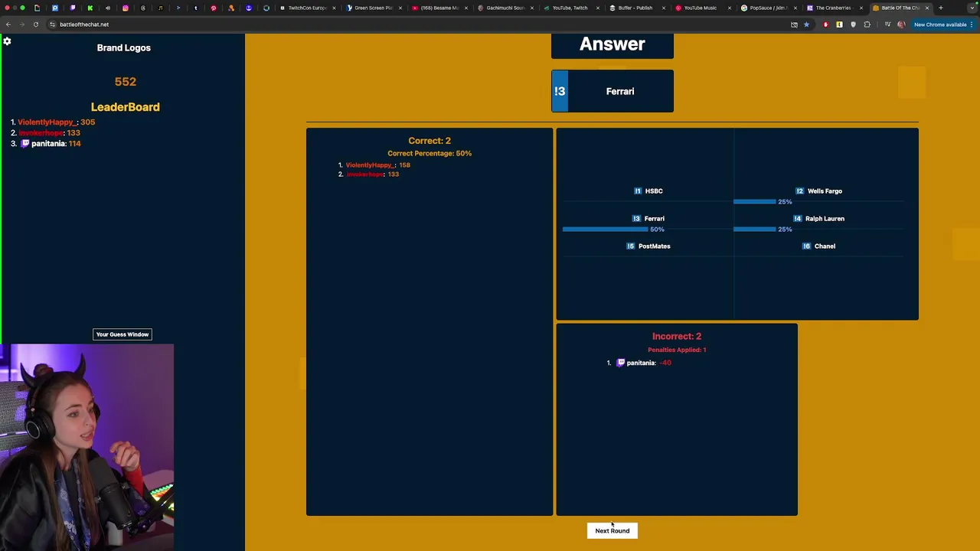Click the Answer heading

pyautogui.click(x=612, y=44)
